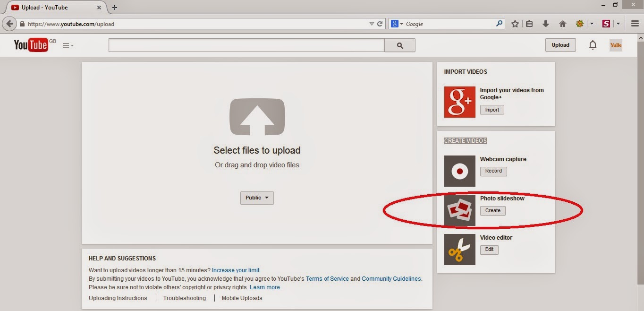Click the Google+ import icon
The width and height of the screenshot is (644, 311).
459,102
